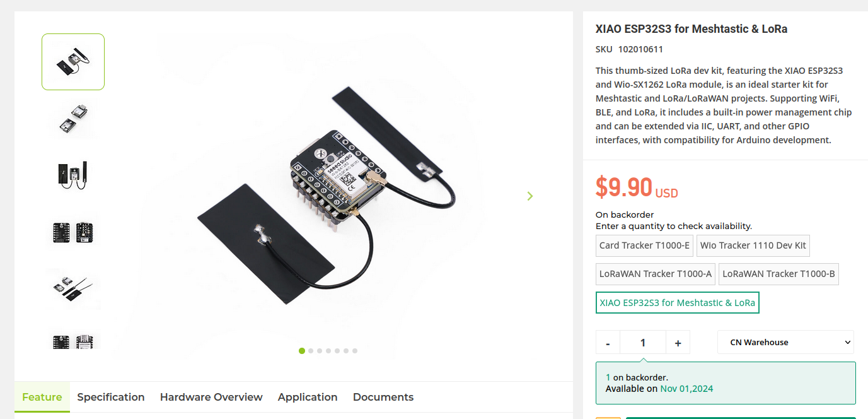Switch to LoRaWAN Tracker T1000-B option
Image resolution: width=868 pixels, height=419 pixels.
pyautogui.click(x=778, y=274)
